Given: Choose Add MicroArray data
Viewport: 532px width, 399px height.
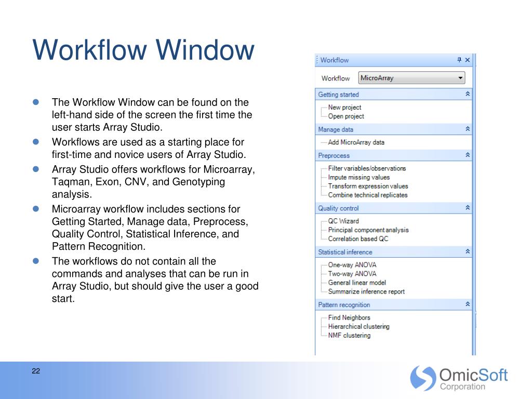Looking at the screenshot, I should click(356, 142).
